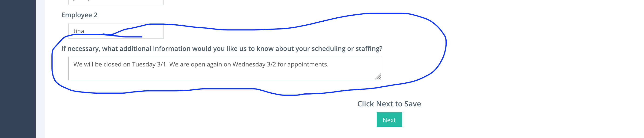644x138 pixels.
Task: Click the word "staffing?" in the question label
Action: (369, 49)
